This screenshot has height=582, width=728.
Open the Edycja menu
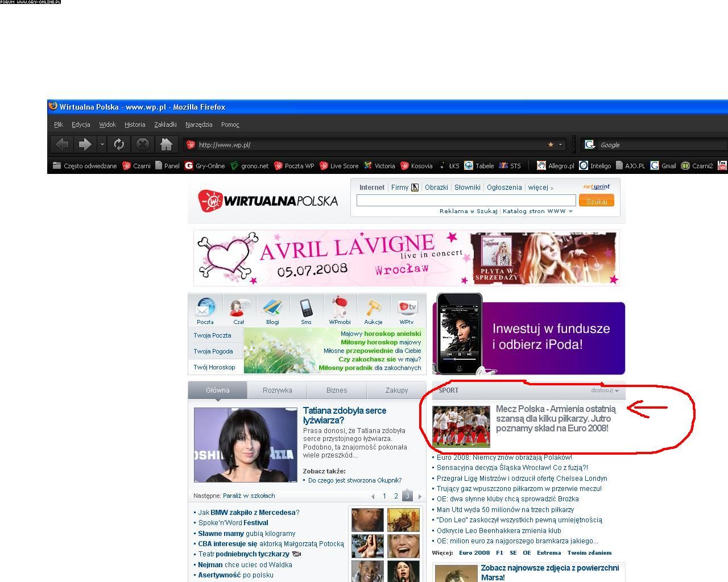pyautogui.click(x=81, y=124)
